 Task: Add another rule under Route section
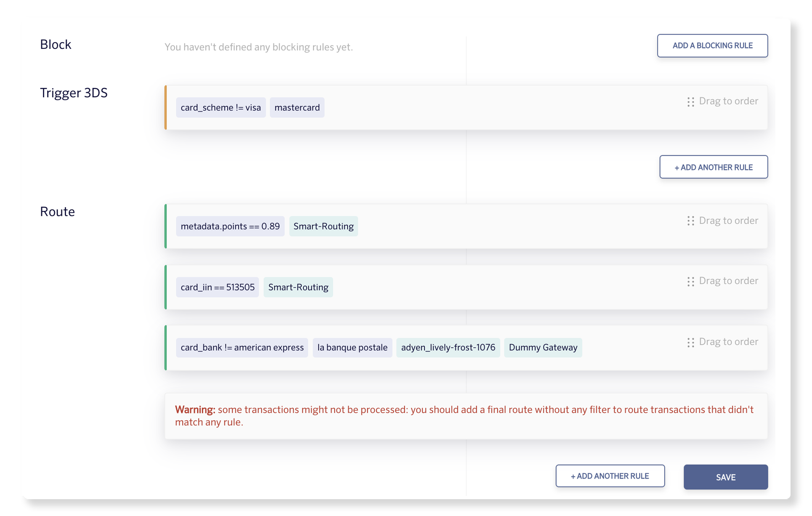(610, 476)
